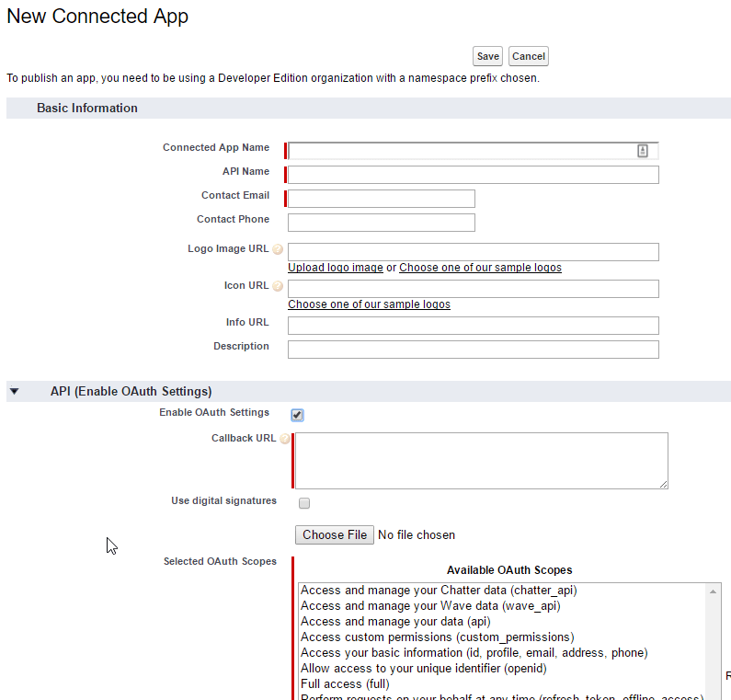Click contact card icon in Connected App Name field
731x700 pixels.
pyautogui.click(x=643, y=151)
